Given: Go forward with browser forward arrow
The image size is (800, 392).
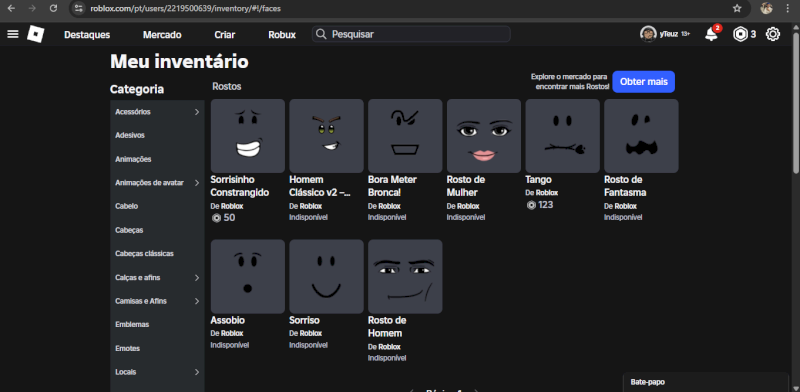Looking at the screenshot, I should click(x=32, y=8).
